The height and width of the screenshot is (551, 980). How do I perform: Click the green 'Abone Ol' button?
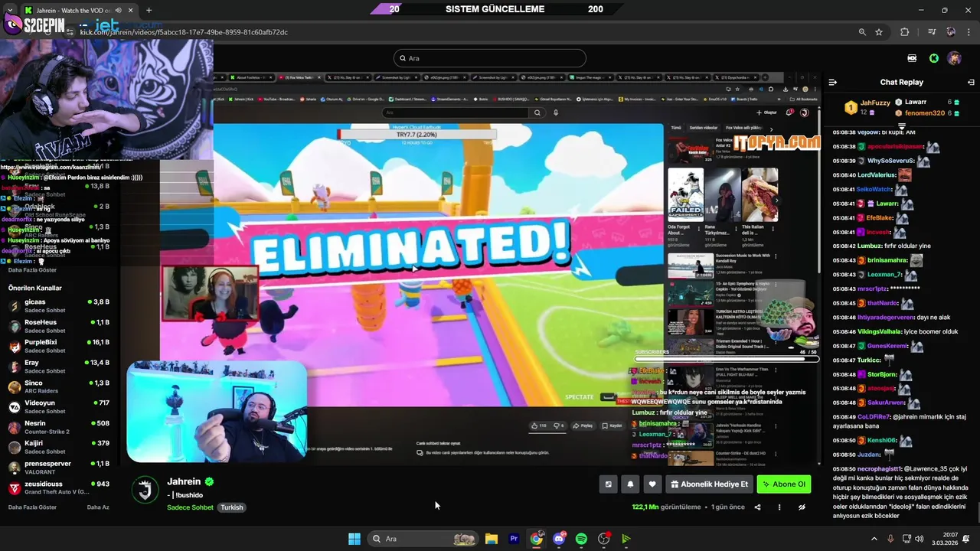pyautogui.click(x=783, y=484)
